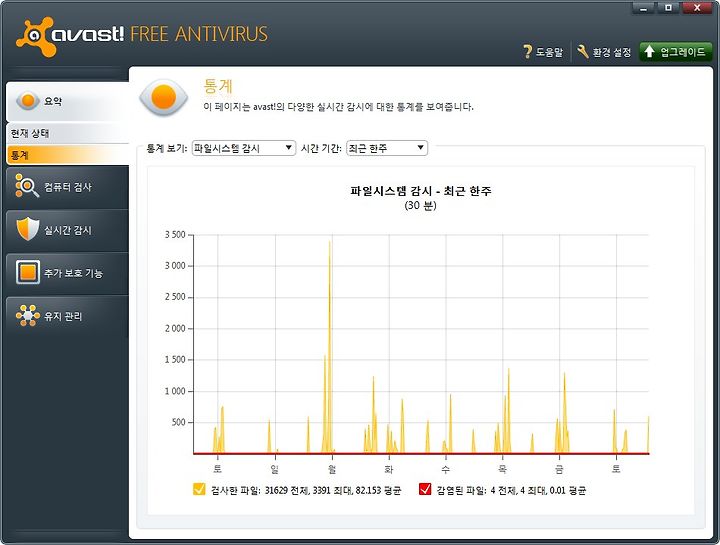Toggle the 감염된 파일 red checkbox
Screen dimensions: 720x545
(425, 489)
